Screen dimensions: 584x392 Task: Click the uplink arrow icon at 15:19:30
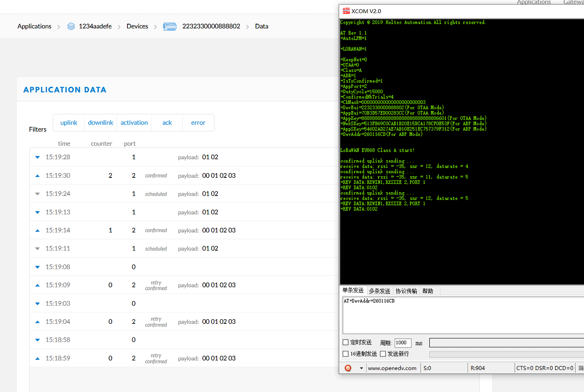point(37,176)
